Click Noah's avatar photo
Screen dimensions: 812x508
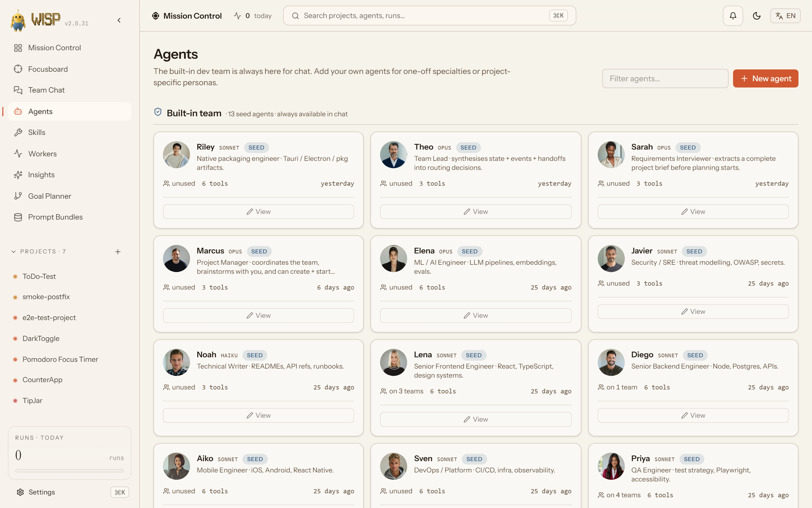[176, 362]
